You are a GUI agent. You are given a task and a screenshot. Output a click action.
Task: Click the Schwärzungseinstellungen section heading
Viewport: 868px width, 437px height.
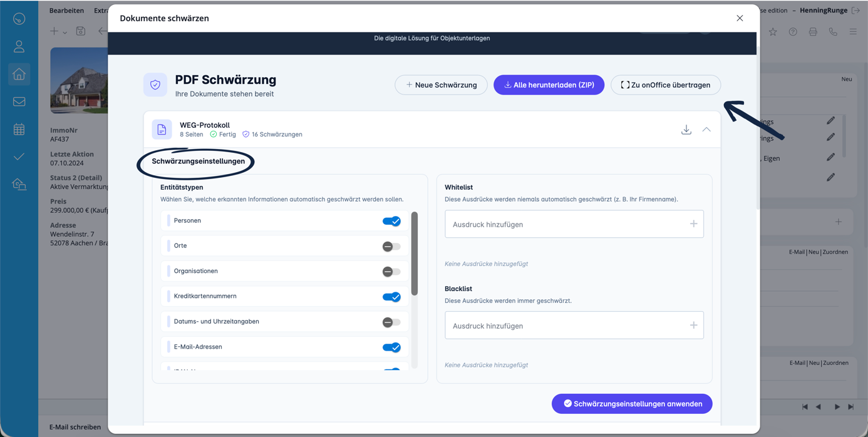click(x=198, y=162)
